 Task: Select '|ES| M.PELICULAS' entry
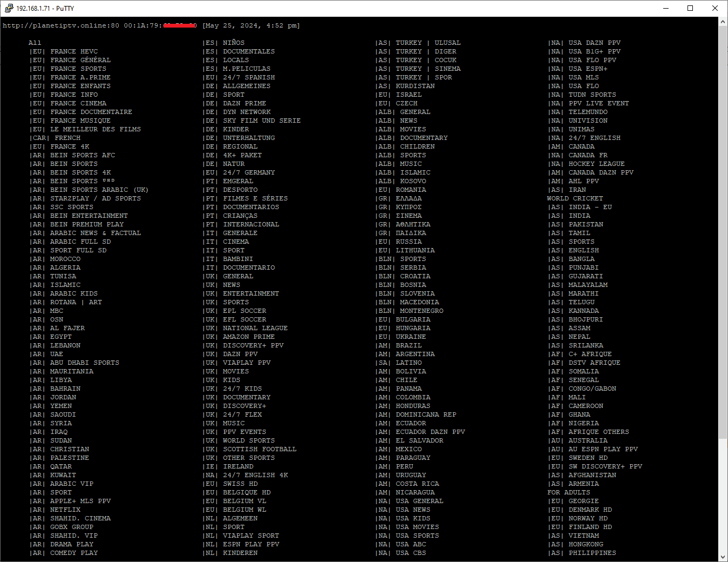pos(237,69)
